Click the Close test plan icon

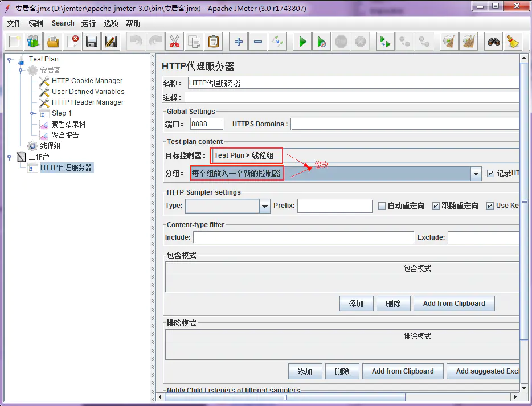coord(72,42)
